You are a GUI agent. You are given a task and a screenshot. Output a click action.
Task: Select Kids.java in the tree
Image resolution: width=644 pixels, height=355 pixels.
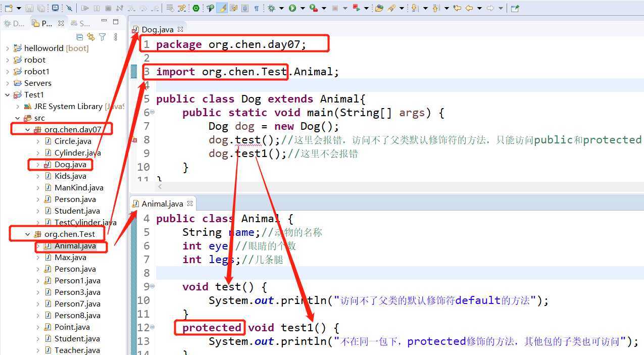pyautogui.click(x=70, y=176)
